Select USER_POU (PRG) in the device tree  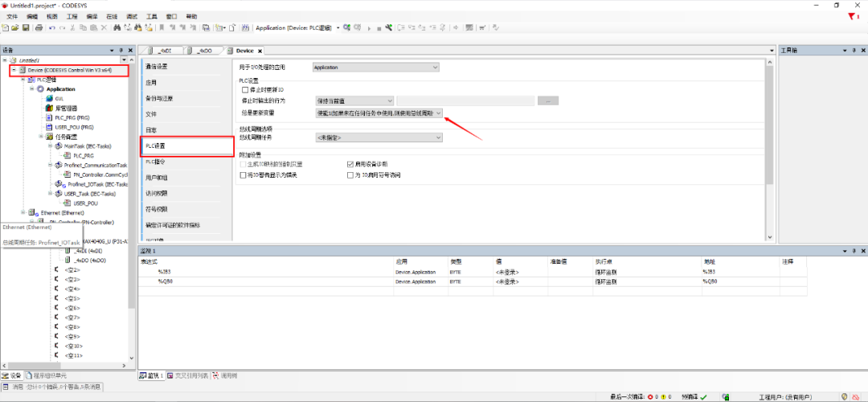click(75, 127)
